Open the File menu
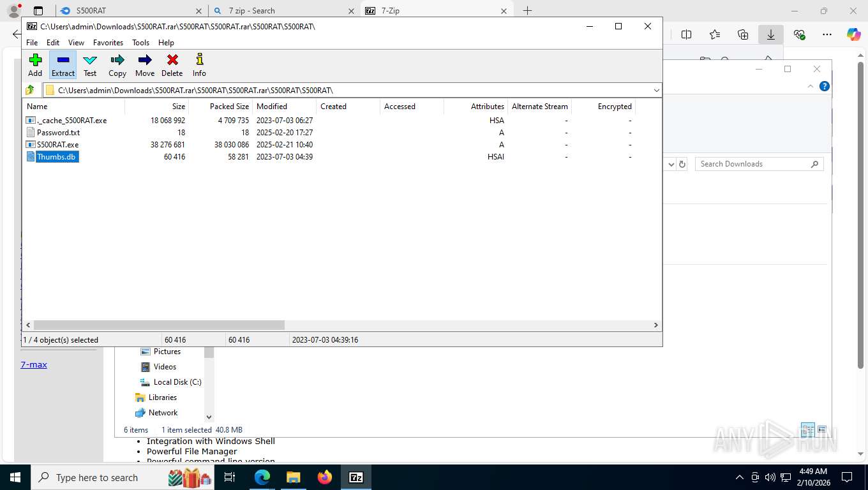 (32, 43)
